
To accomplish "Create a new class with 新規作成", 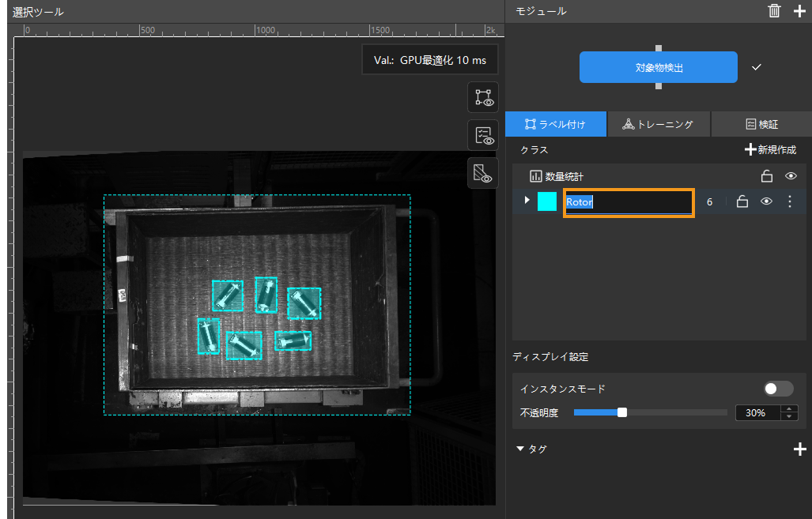I will tap(771, 149).
